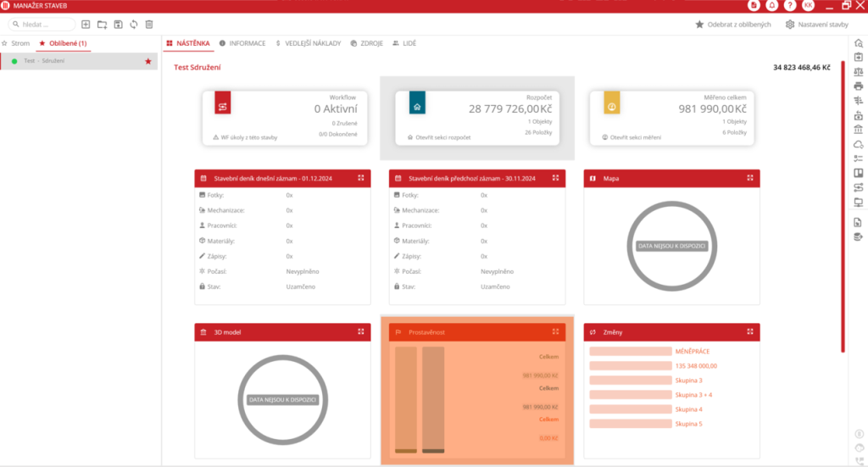Click the trash delete icon in toolbar

tap(149, 25)
